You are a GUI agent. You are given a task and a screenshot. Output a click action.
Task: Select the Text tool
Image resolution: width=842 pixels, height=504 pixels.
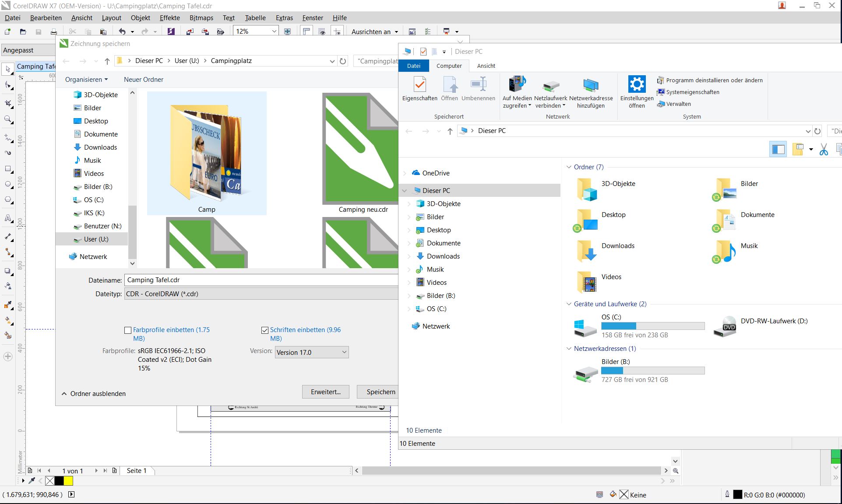(8, 218)
